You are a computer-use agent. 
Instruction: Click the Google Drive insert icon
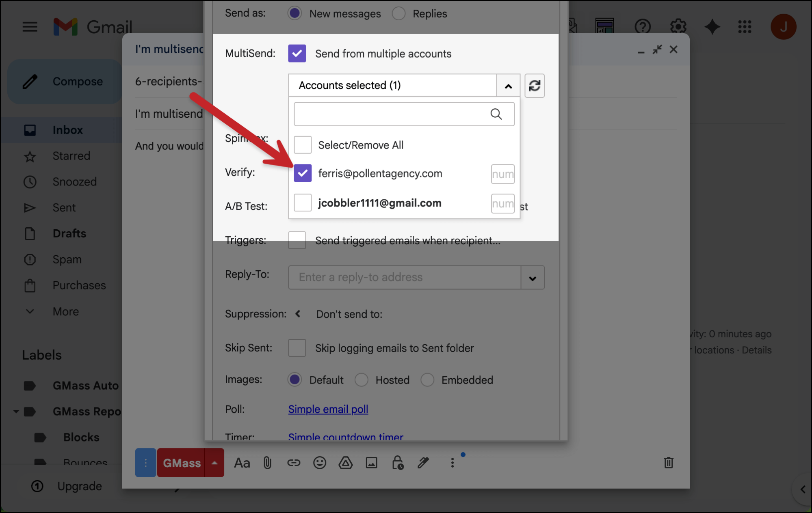pos(345,463)
